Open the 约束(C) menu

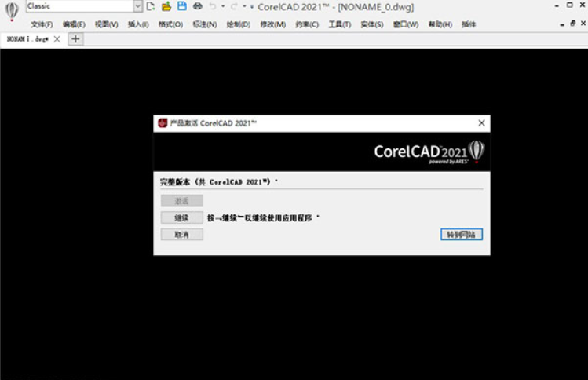[x=307, y=25]
